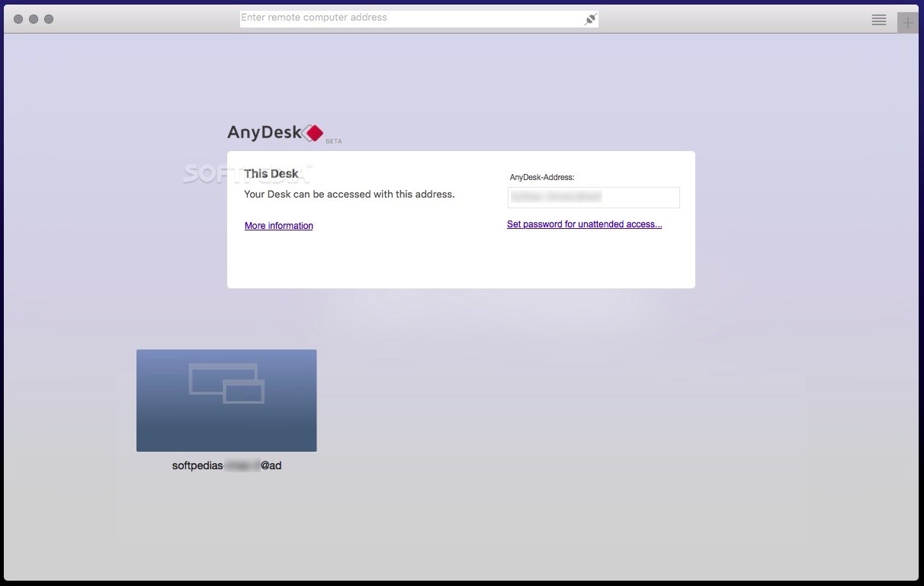Click the plus icon to open a new tab
This screenshot has height=586, width=924.
click(x=907, y=22)
